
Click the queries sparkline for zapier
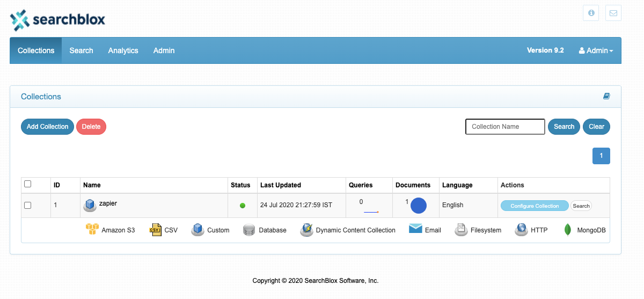click(371, 212)
